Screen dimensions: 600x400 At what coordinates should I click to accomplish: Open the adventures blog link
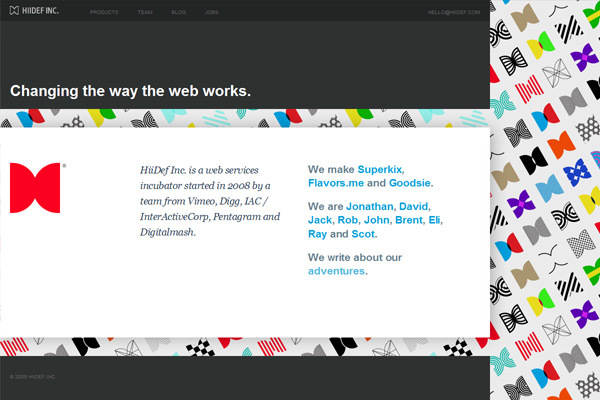pyautogui.click(x=336, y=271)
